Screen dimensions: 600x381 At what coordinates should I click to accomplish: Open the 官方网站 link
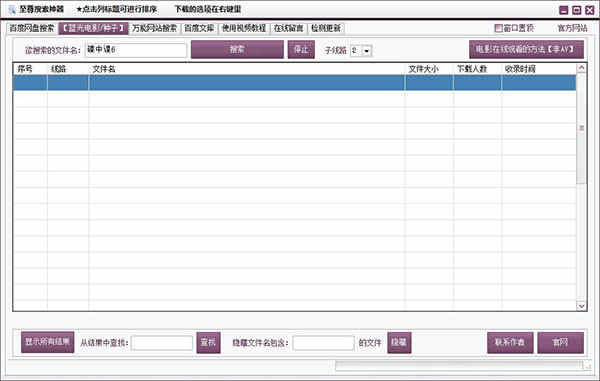point(572,28)
